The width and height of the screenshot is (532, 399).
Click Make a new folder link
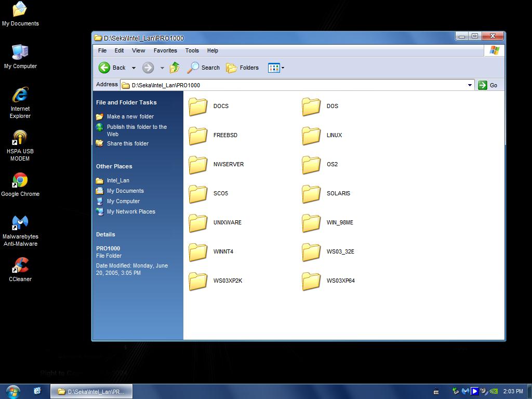click(x=130, y=116)
